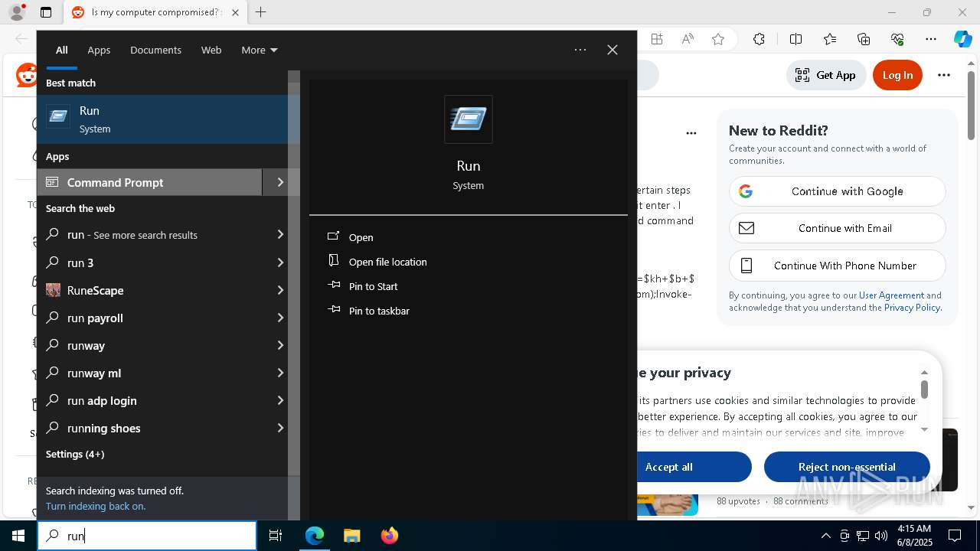Image resolution: width=980 pixels, height=551 pixels.
Task: Select Command Prompt app result
Action: (149, 182)
